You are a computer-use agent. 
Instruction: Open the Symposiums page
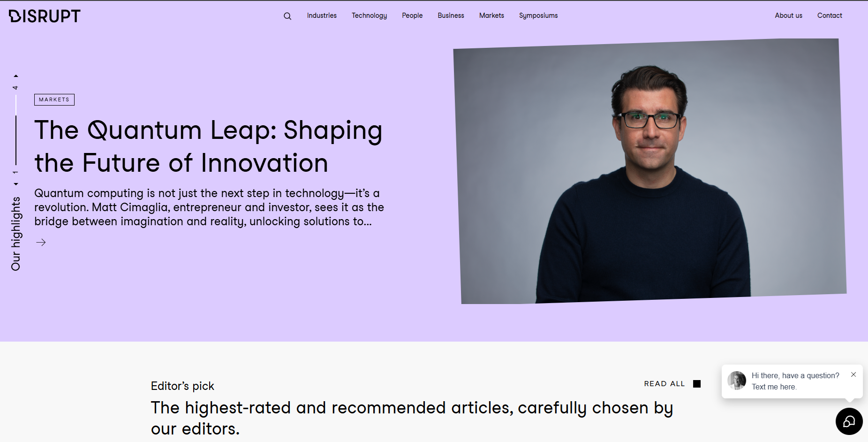pos(538,15)
